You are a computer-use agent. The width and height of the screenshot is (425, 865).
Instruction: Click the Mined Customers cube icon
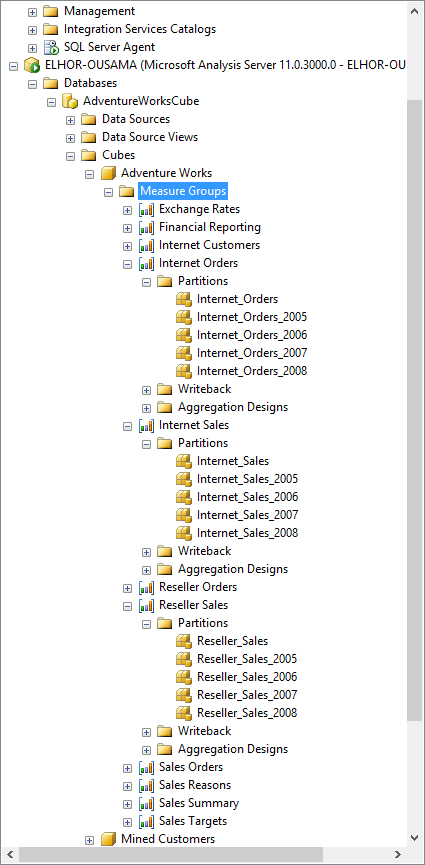(x=108, y=839)
